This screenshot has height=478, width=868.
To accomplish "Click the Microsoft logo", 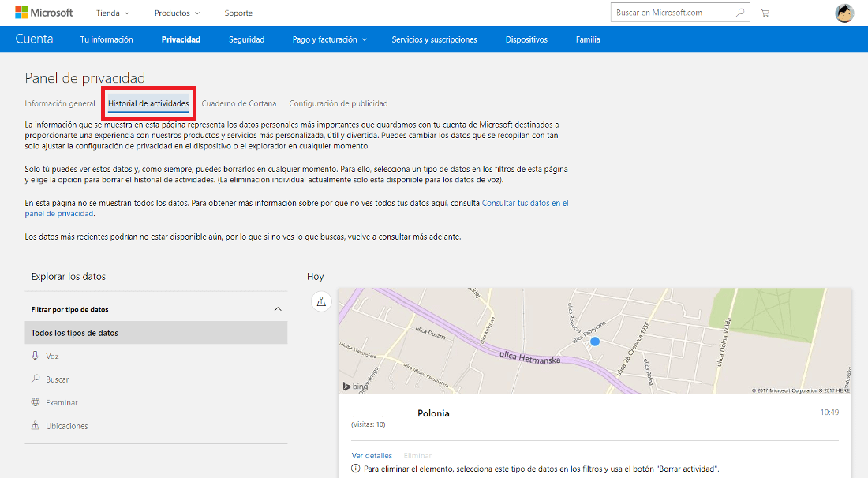I will [x=43, y=12].
